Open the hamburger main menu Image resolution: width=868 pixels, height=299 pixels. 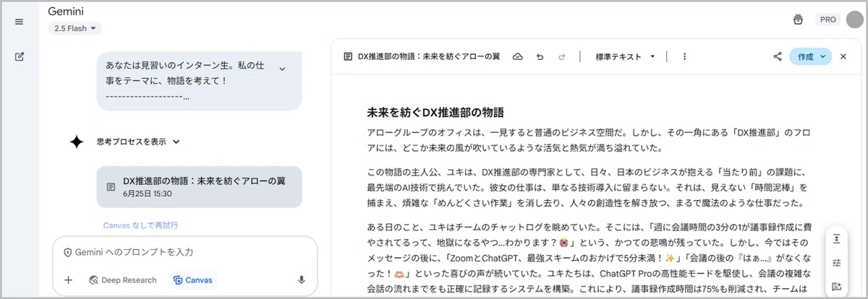[x=19, y=21]
